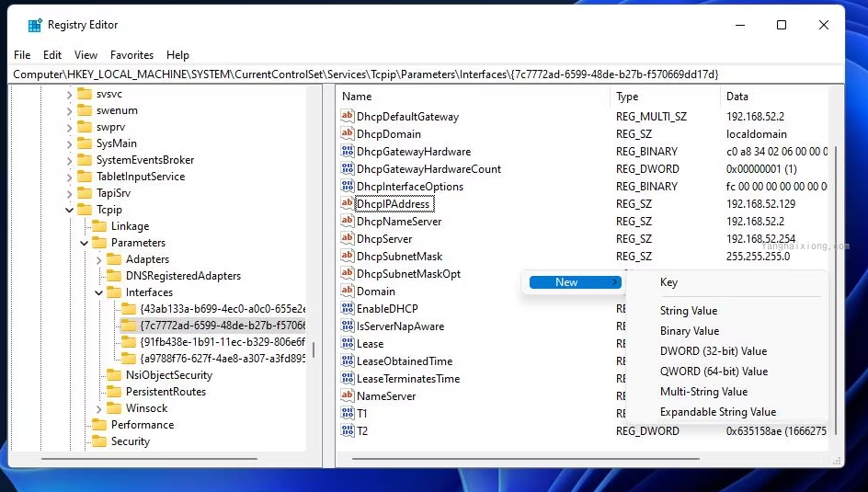This screenshot has height=492, width=868.
Task: Click the Linkage folder icon
Action: coord(99,226)
